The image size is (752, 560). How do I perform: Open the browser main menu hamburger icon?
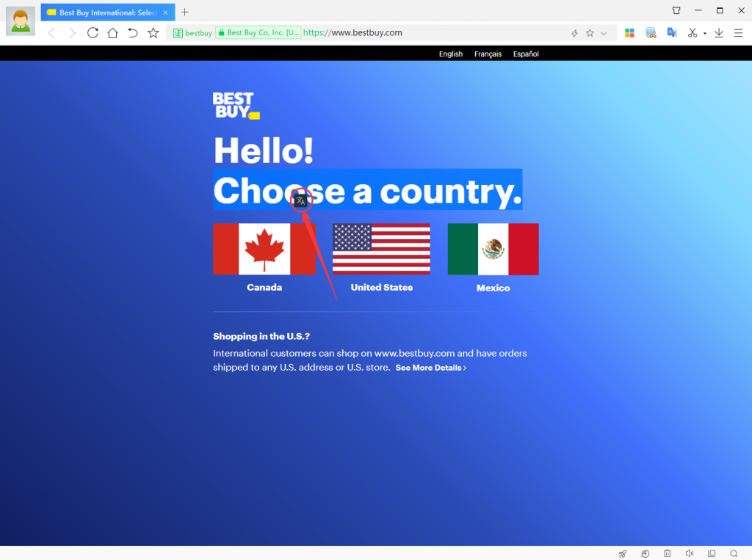click(x=739, y=32)
